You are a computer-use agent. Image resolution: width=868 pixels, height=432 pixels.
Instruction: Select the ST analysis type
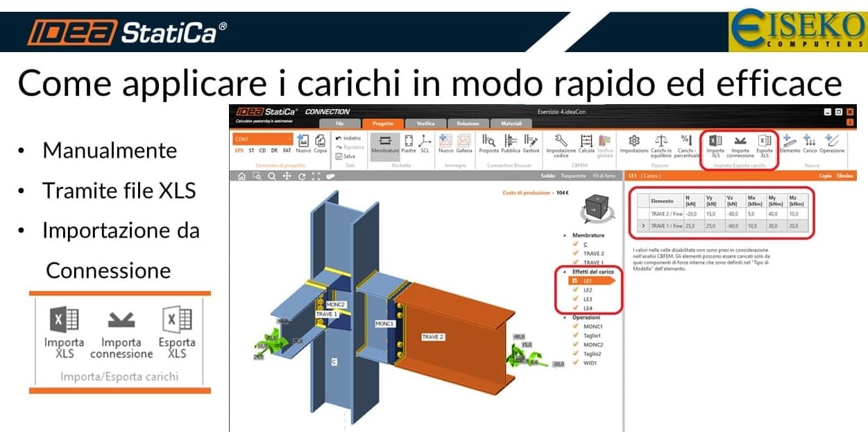(x=251, y=150)
